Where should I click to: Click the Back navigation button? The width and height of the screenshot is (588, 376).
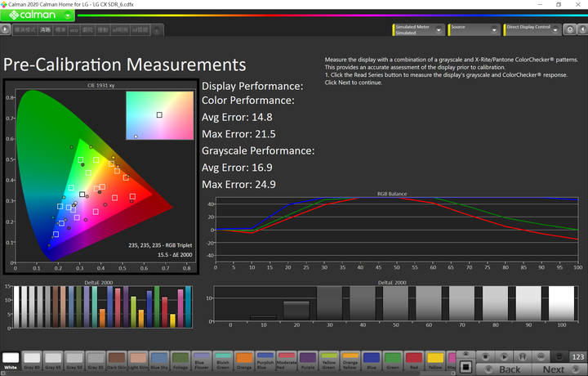pyautogui.click(x=503, y=369)
